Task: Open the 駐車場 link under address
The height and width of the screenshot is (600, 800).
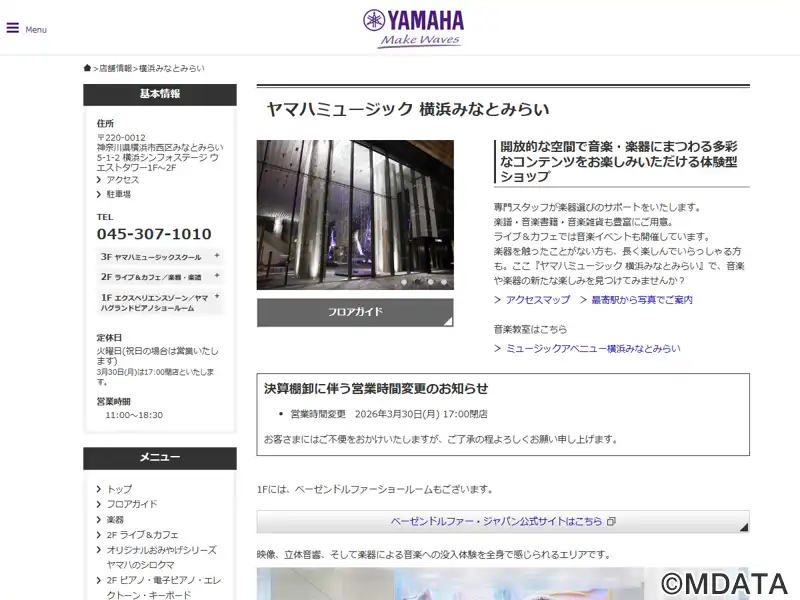Action: click(x=118, y=194)
